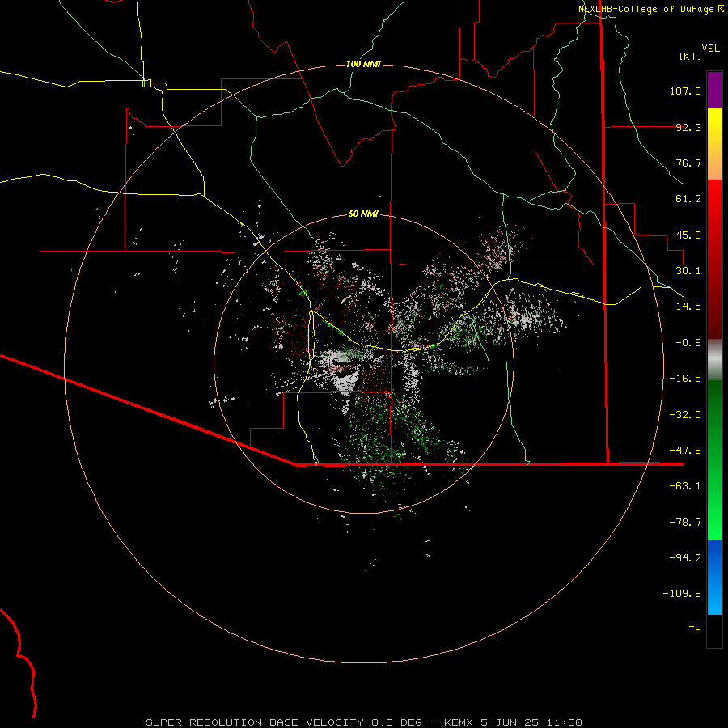Image resolution: width=728 pixels, height=728 pixels.
Task: Select the 30.1 velocity scale value
Action: tap(688, 271)
